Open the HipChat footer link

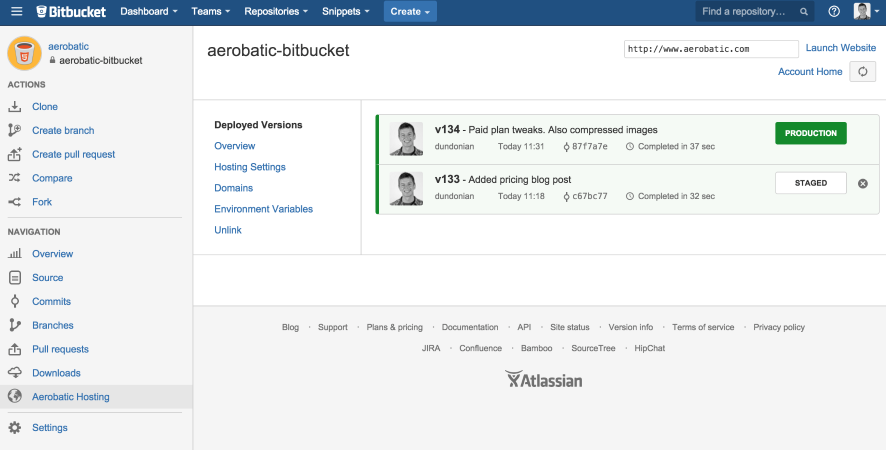coord(649,348)
